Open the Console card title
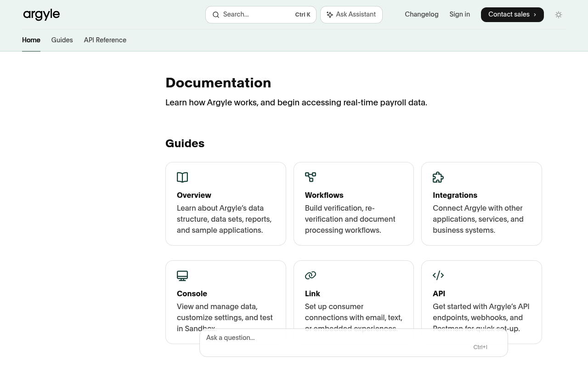This screenshot has height=368, width=588. click(192, 293)
